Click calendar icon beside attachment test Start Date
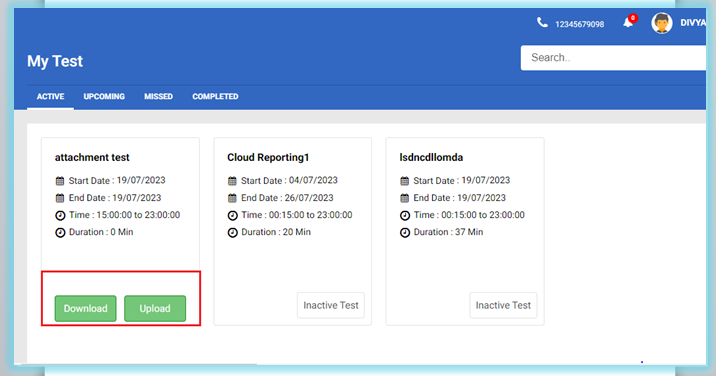The image size is (716, 376). coord(60,181)
